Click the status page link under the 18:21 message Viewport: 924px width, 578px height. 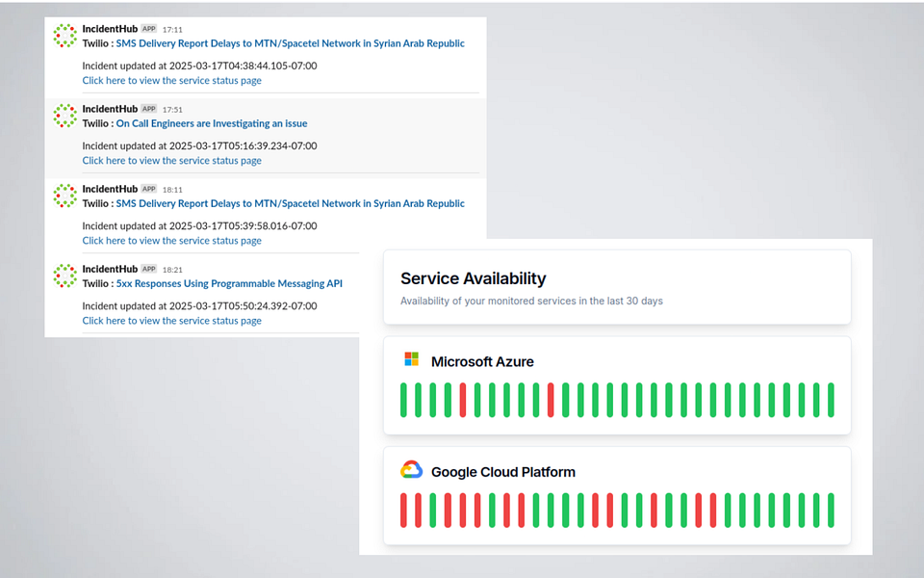(171, 321)
